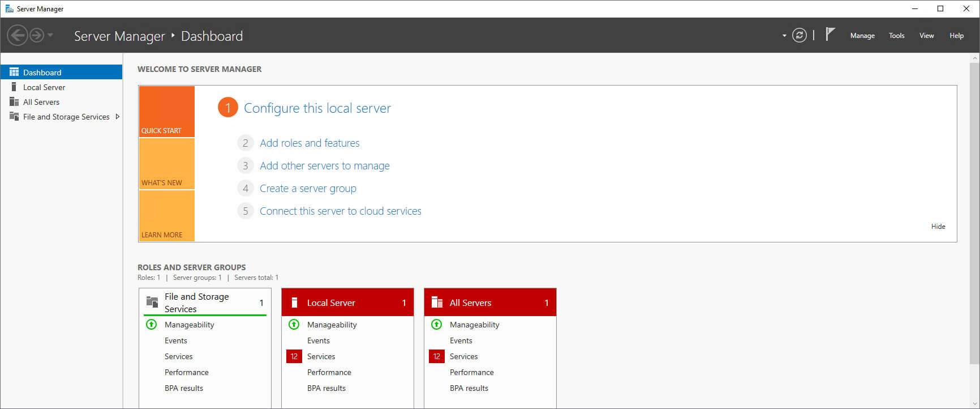Image resolution: width=980 pixels, height=409 pixels.
Task: Click the back navigation arrow
Action: pyautogui.click(x=18, y=35)
